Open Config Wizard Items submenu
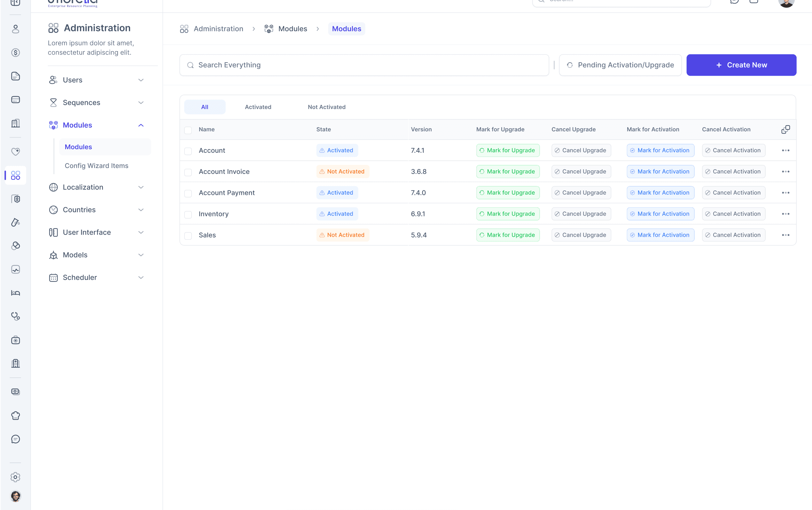 tap(97, 166)
